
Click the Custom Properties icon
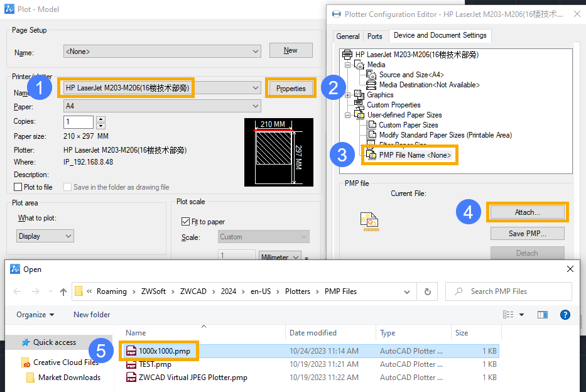(359, 105)
